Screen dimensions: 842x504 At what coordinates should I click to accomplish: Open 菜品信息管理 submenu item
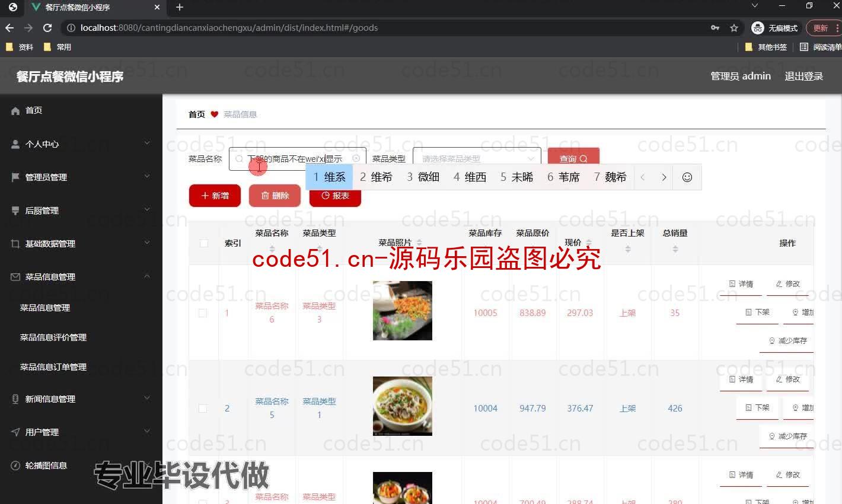(x=45, y=308)
